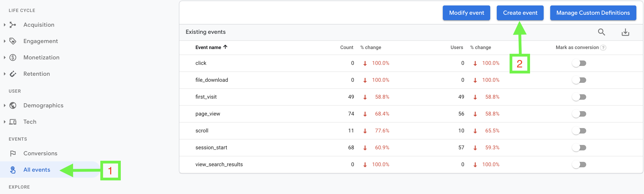Open All events in the sidebar
This screenshot has width=644, height=194.
point(37,170)
